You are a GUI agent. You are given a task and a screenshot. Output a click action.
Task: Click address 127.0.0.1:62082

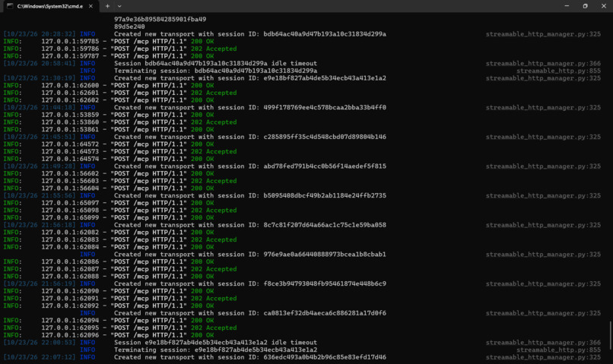(x=70, y=232)
